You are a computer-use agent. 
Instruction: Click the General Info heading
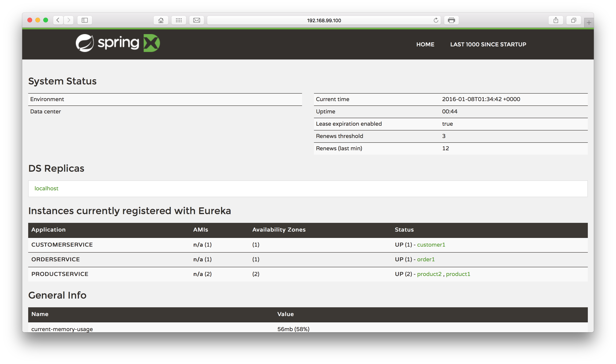point(57,295)
